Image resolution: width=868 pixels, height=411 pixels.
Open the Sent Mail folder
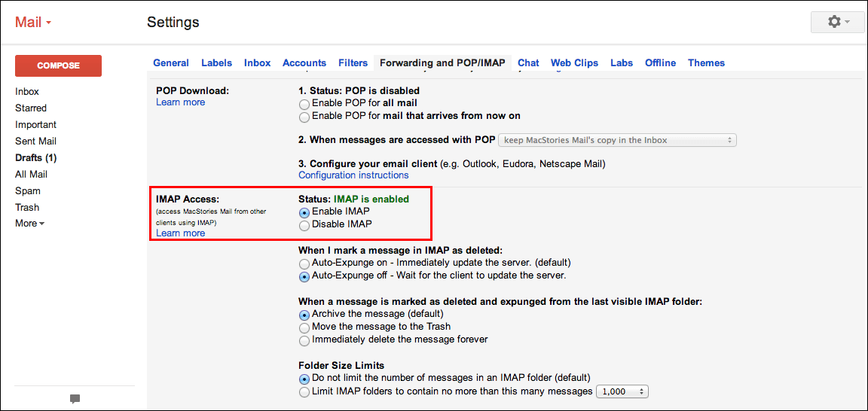[x=36, y=142]
